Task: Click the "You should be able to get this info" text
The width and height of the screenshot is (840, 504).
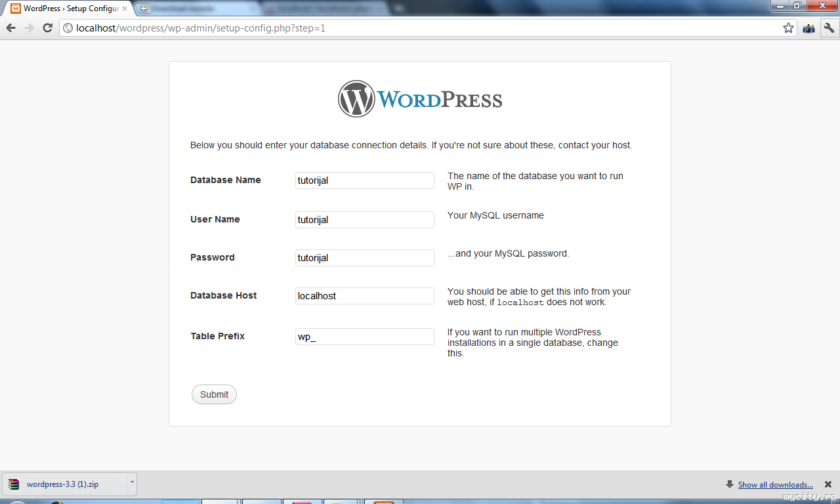Action: pyautogui.click(x=539, y=297)
